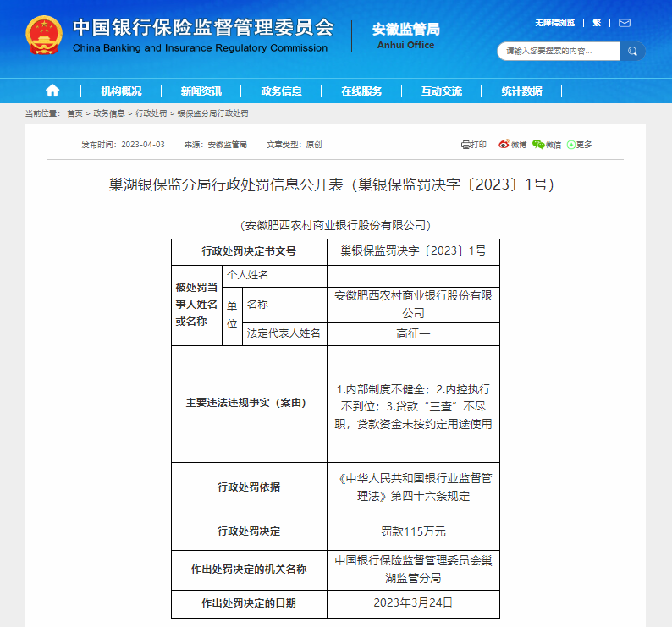The image size is (672, 627).
Task: Click breadcrumb link 银保监分局行政处罚
Action: point(213,113)
